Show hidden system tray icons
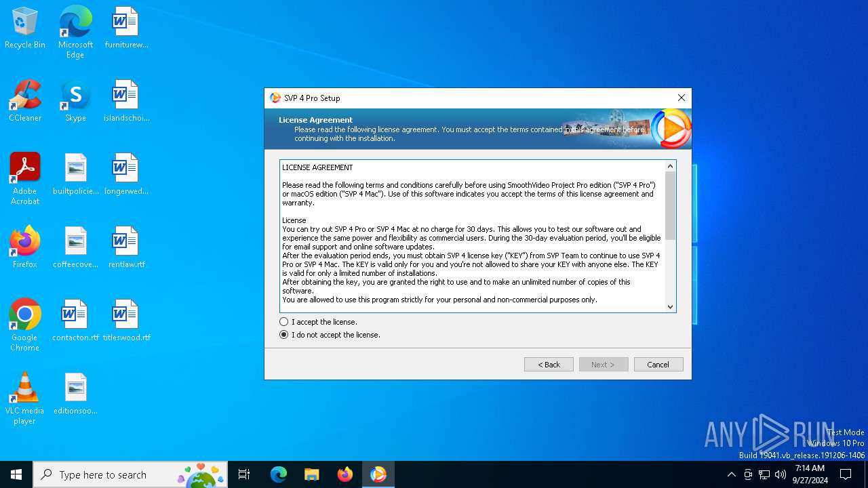Screen dimensions: 868x488 pyautogui.click(x=731, y=474)
